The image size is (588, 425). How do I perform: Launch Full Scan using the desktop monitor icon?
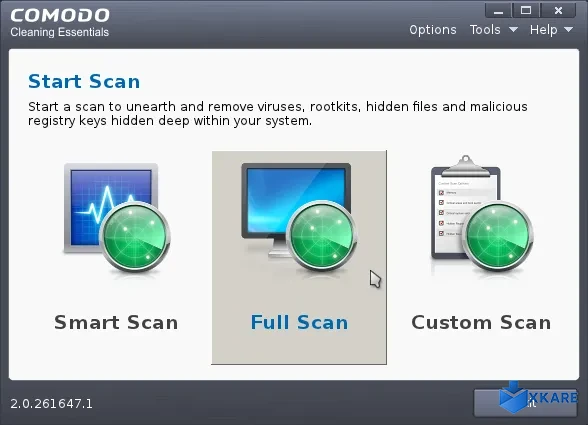coord(299,218)
